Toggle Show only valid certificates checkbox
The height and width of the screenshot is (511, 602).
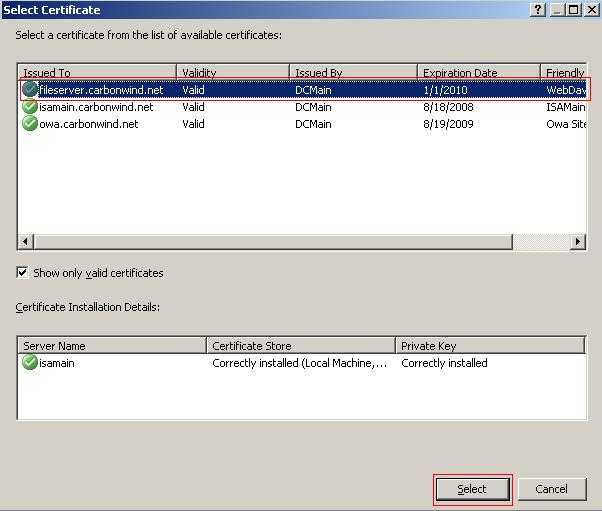coord(23,273)
